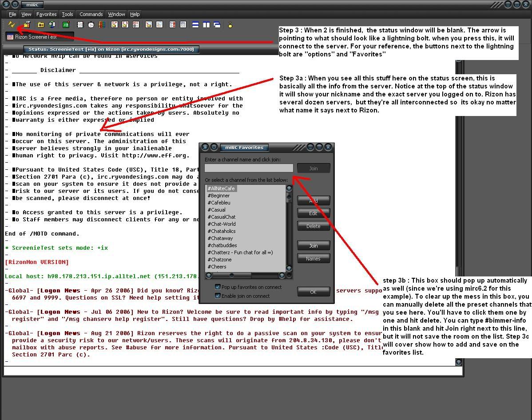The height and width of the screenshot is (420, 532).
Task: Click the right arrow of the favorites horizontal scrollbar
Action: 282,275
